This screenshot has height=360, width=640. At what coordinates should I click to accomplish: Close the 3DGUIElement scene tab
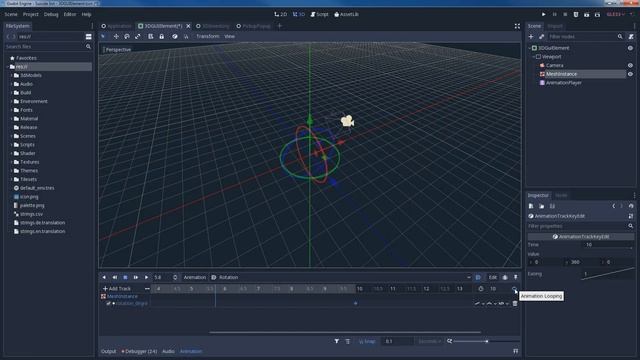point(188,26)
